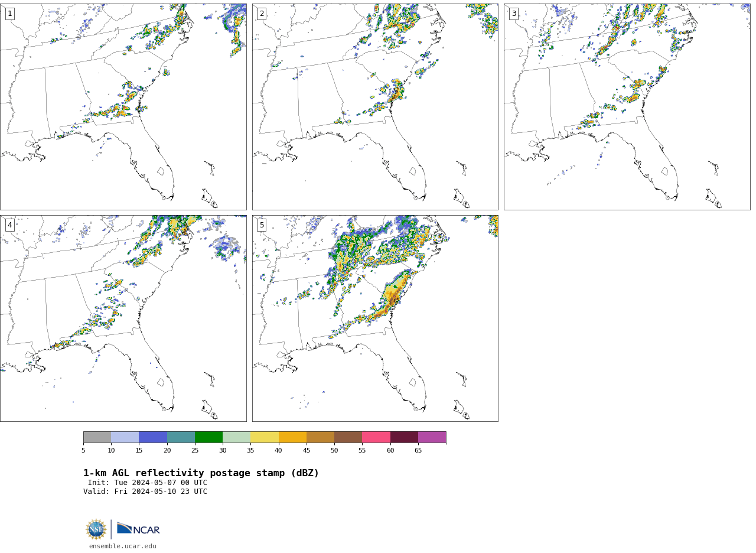Click the colorbar tick label 35
Image resolution: width=756 pixels, height=553 pixels.
pyautogui.click(x=250, y=451)
